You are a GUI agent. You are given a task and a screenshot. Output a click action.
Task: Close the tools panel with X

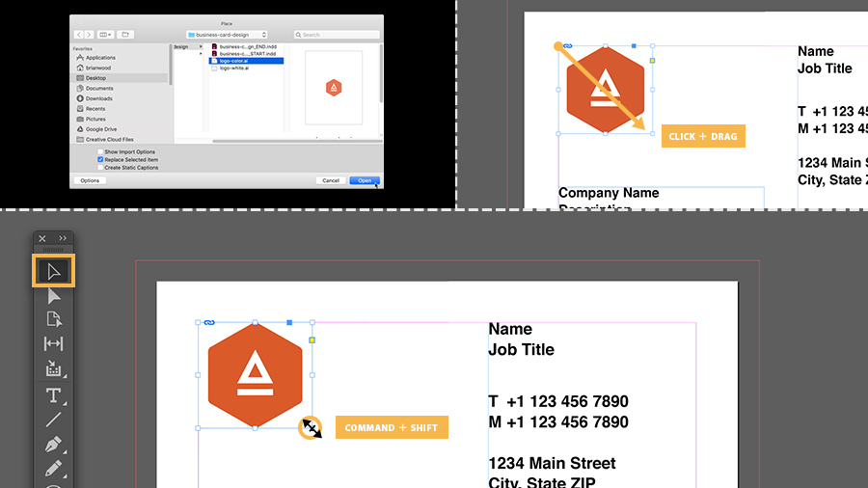click(x=42, y=238)
